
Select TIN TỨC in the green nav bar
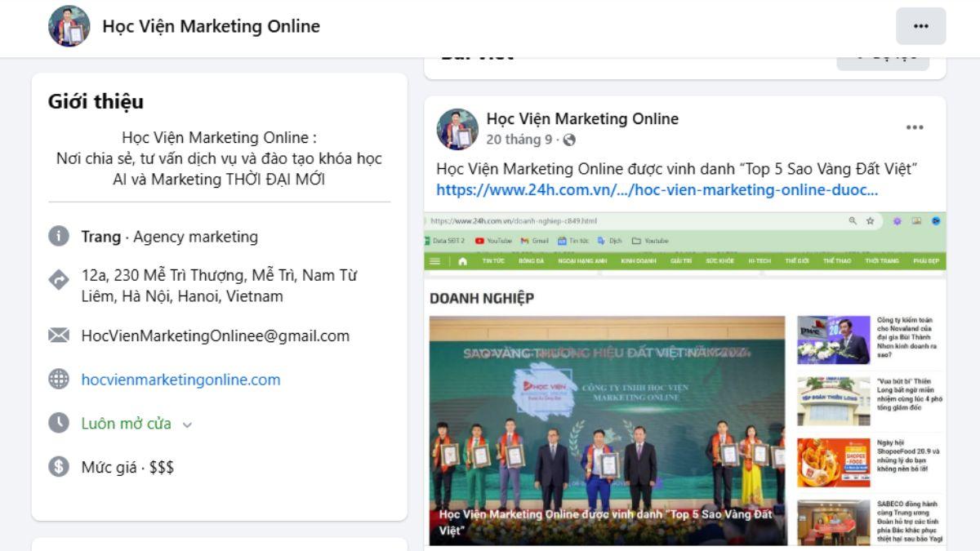tap(493, 261)
